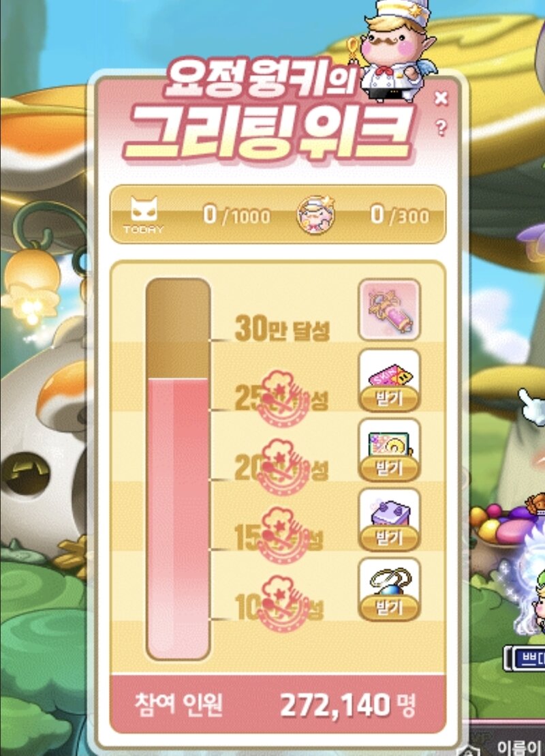
Task: Select the pink scroll reward for 30만
Action: [x=390, y=309]
